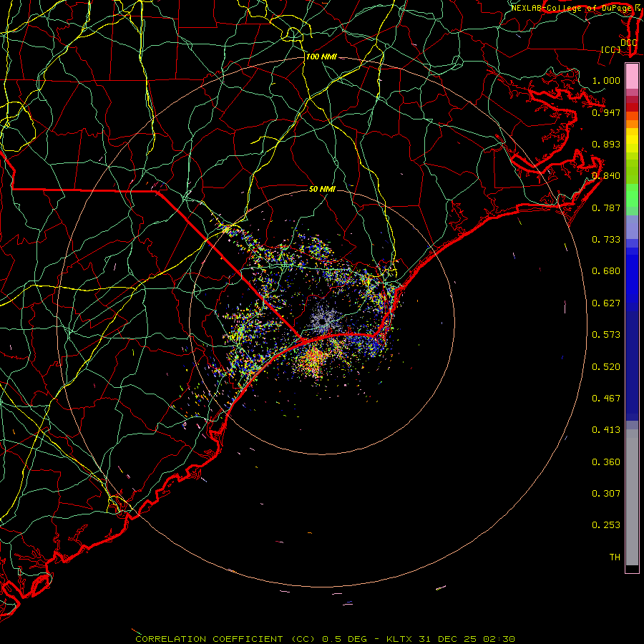Click the 0.413 scale value
Screen dimensions: 644x644
tap(606, 430)
